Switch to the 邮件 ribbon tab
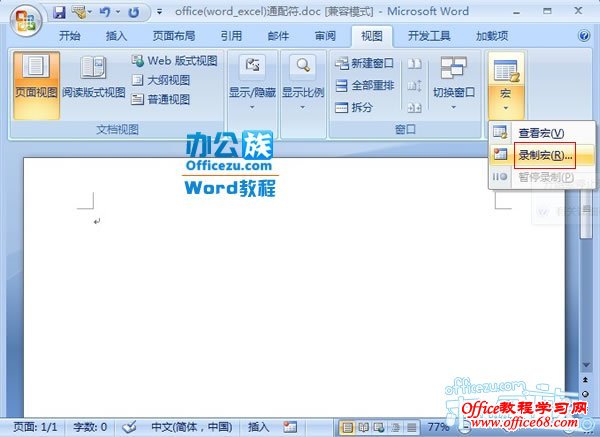 [x=278, y=36]
